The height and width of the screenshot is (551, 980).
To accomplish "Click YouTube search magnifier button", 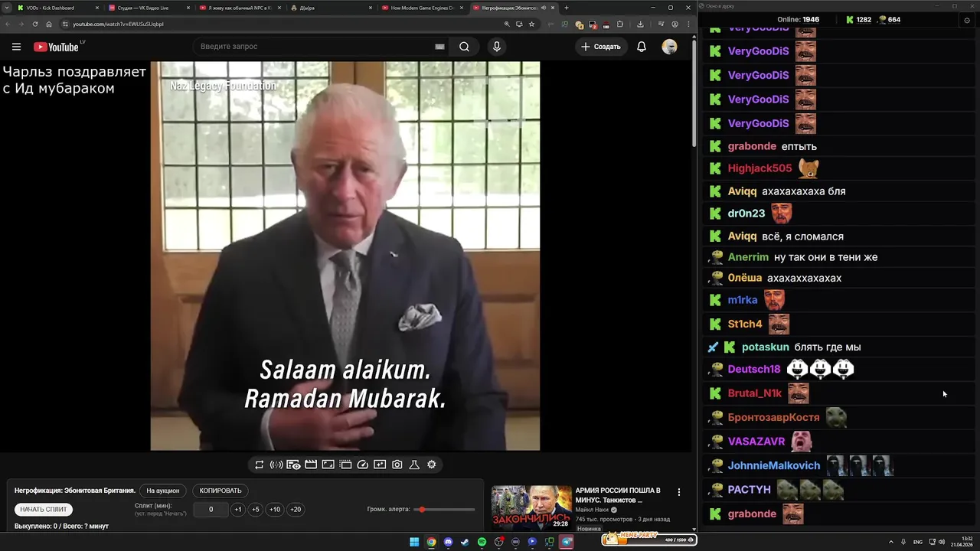I will 464,47.
